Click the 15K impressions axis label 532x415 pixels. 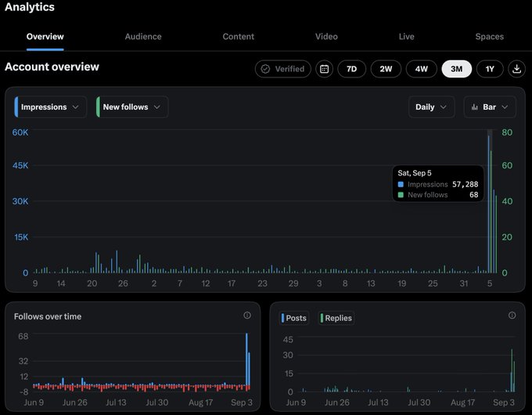click(21, 237)
